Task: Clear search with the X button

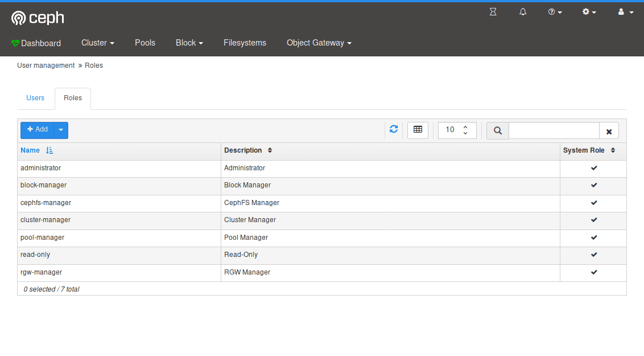Action: pos(609,131)
